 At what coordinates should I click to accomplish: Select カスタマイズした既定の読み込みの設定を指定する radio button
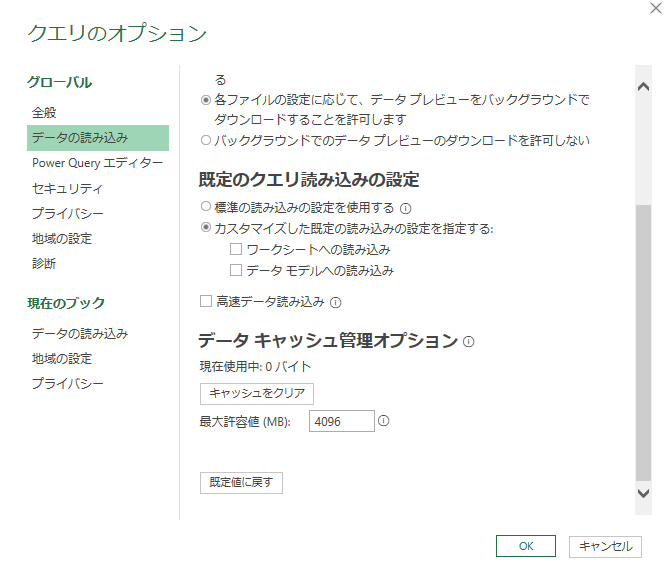coord(206,229)
